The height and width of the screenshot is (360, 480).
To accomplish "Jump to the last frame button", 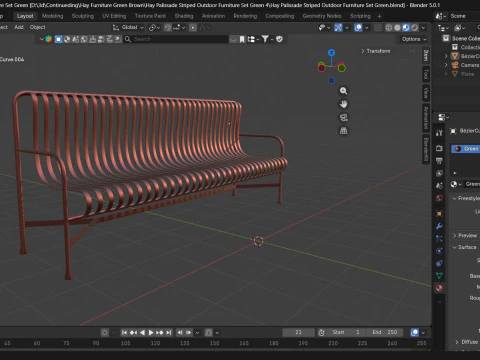I will pos(169,332).
